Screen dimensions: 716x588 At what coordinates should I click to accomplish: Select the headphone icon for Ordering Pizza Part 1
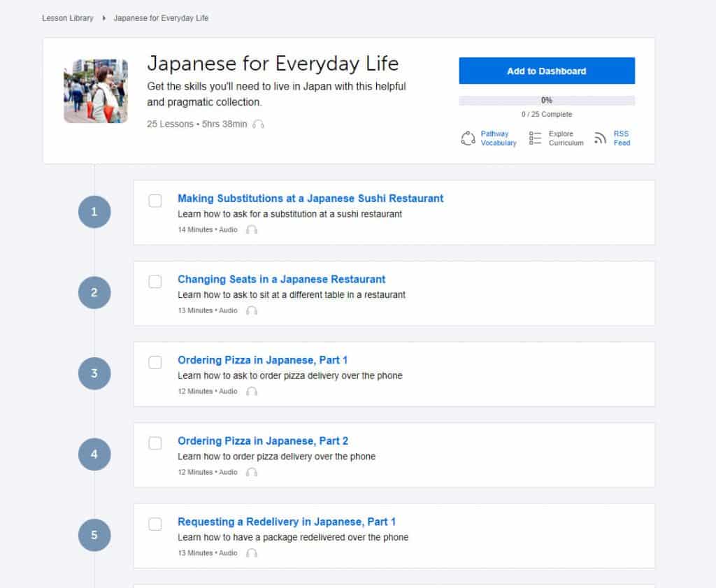pos(251,392)
